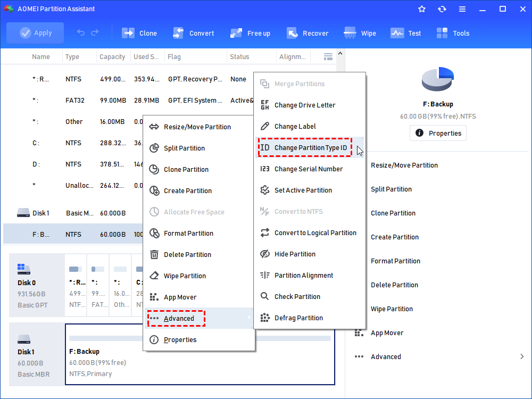Image resolution: width=532 pixels, height=399 pixels.
Task: Open the Test toolbar item
Action: coord(405,33)
